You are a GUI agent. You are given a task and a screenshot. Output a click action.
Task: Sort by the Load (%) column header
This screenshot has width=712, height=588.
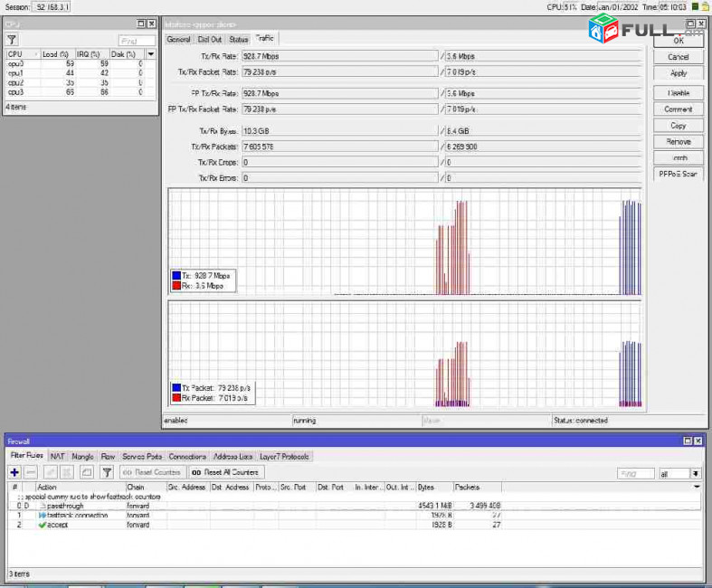pyautogui.click(x=58, y=54)
